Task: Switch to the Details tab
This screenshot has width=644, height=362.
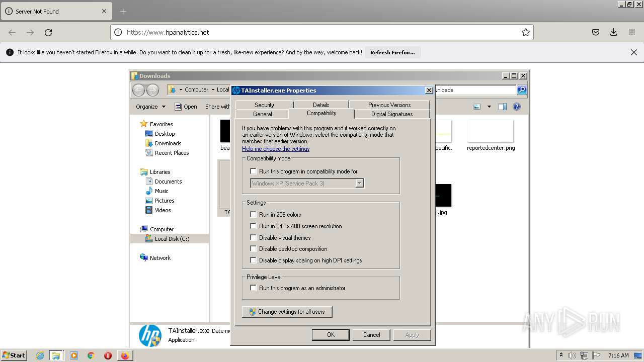Action: tap(321, 105)
